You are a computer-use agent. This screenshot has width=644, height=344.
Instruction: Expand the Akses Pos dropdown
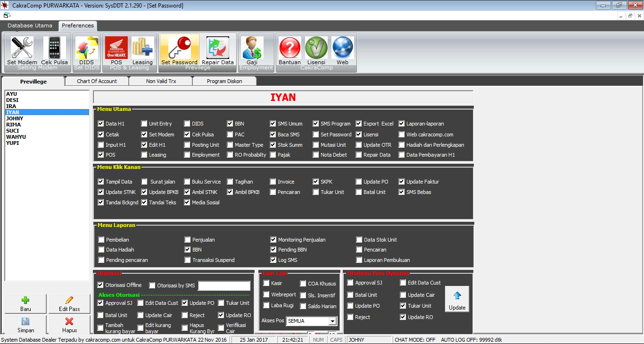(333, 321)
